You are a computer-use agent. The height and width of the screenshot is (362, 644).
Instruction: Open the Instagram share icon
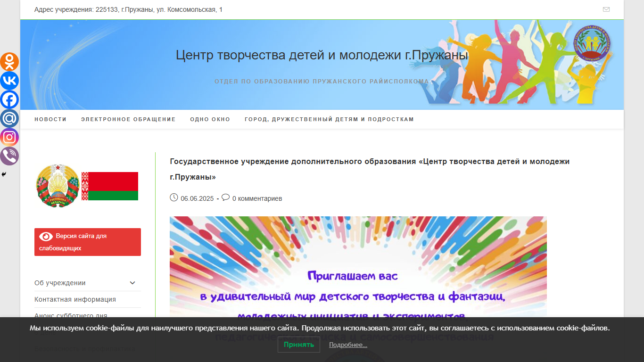pos(9,137)
